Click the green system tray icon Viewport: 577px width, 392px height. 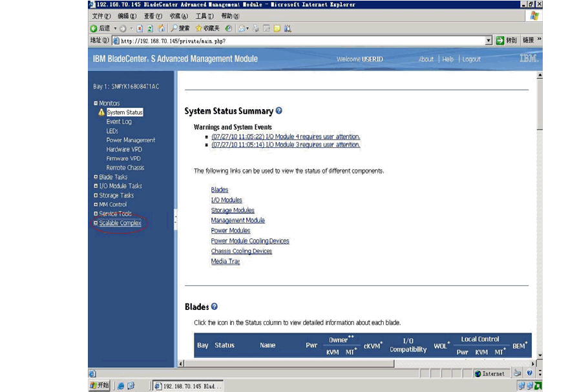[x=538, y=386]
